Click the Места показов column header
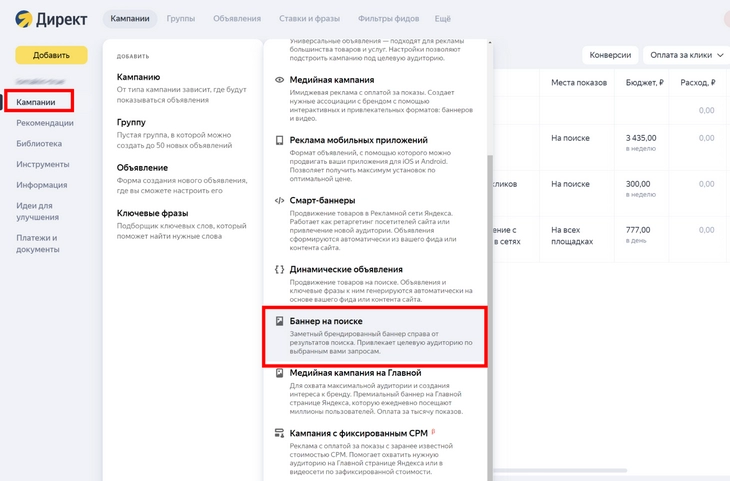The height and width of the screenshot is (481, 730). [x=579, y=83]
